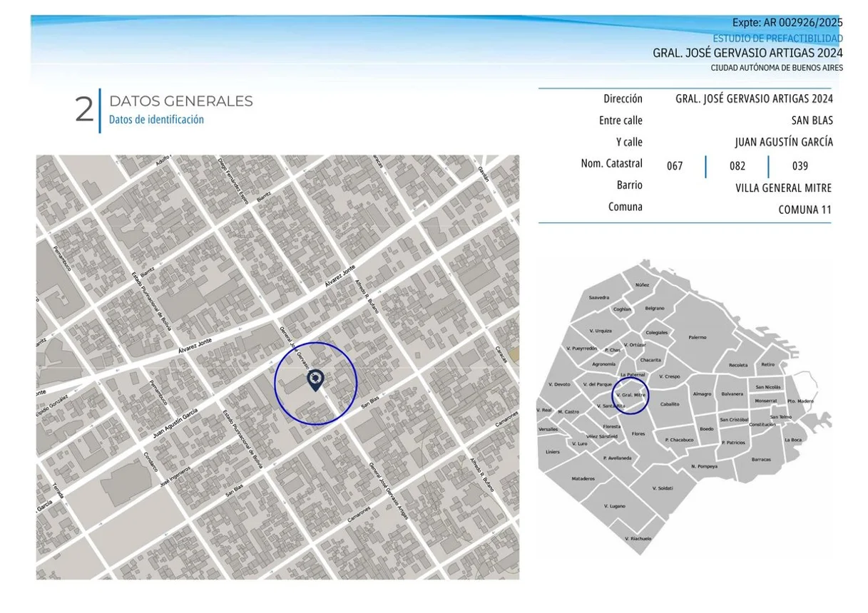Image resolution: width=868 pixels, height=613 pixels.
Task: Click "Caballito" on the neighborhood map
Action: pos(670,404)
